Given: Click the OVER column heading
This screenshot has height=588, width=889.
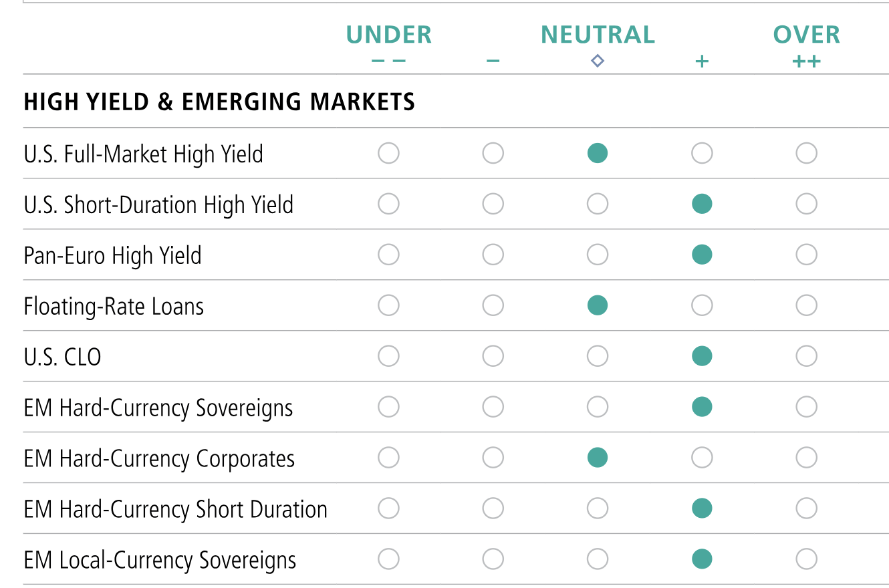Looking at the screenshot, I should 806,35.
